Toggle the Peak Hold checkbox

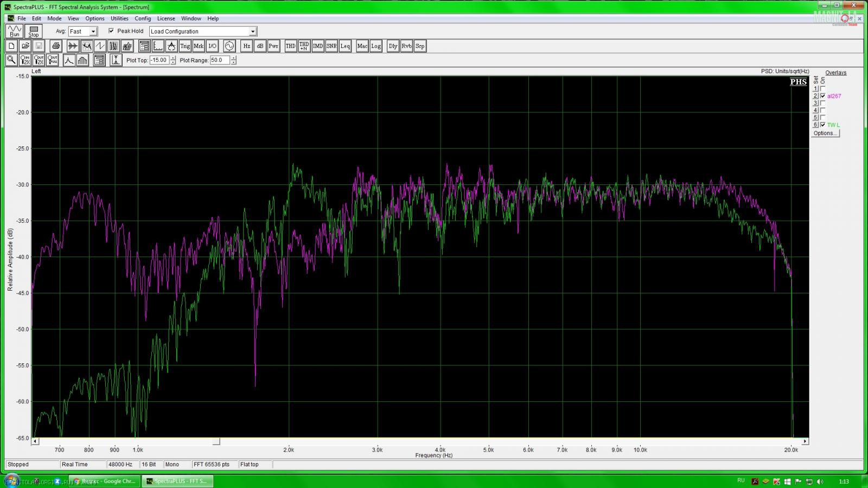(111, 31)
